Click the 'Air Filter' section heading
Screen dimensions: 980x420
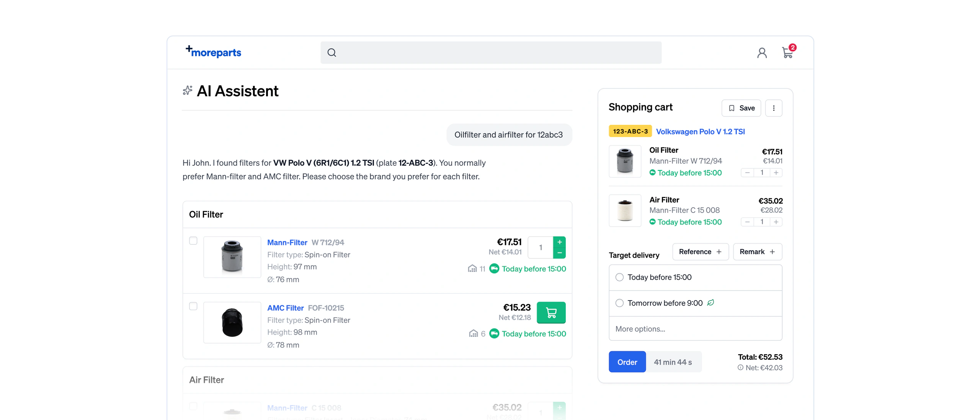(206, 380)
